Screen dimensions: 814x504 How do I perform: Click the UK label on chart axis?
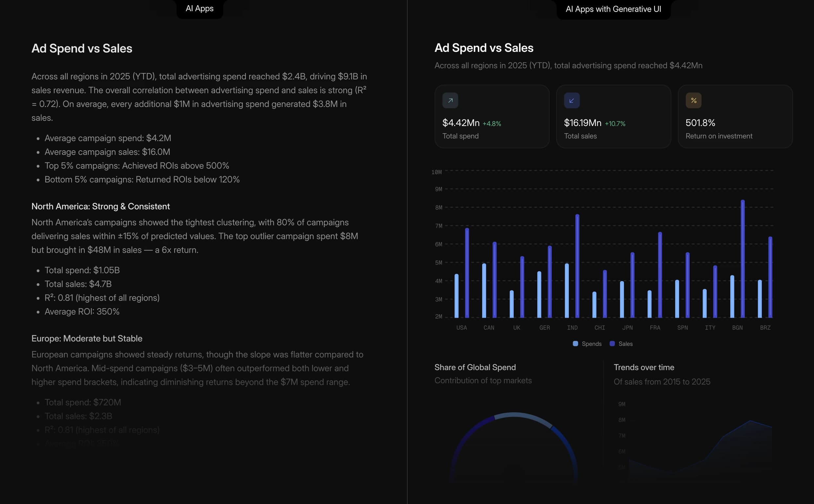[516, 328]
